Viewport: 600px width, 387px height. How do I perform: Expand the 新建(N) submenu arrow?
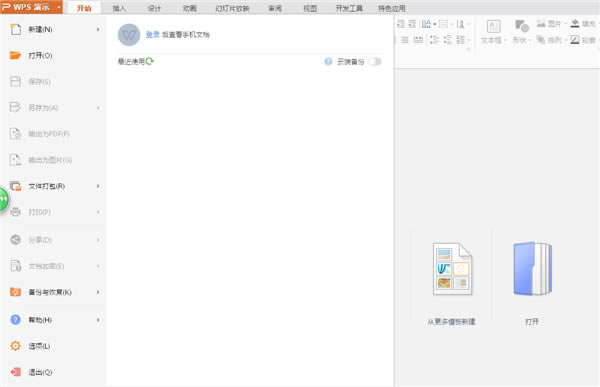tap(98, 29)
